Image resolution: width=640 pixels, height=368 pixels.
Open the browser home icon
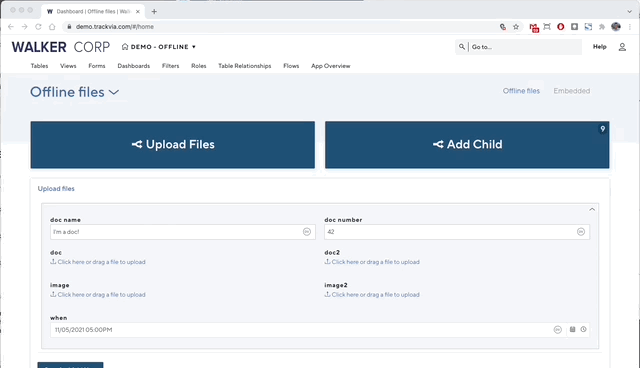[x=52, y=27]
